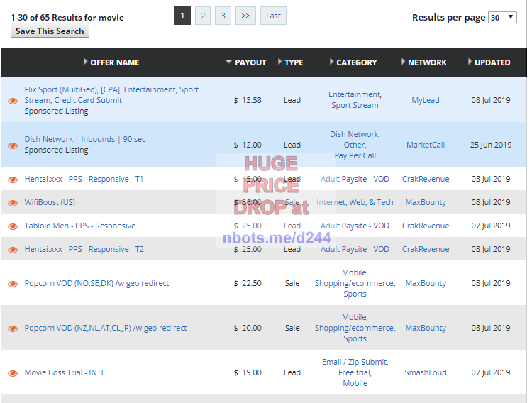Click eye icon for Flix Sport offer
The width and height of the screenshot is (532, 403).
[x=13, y=101]
